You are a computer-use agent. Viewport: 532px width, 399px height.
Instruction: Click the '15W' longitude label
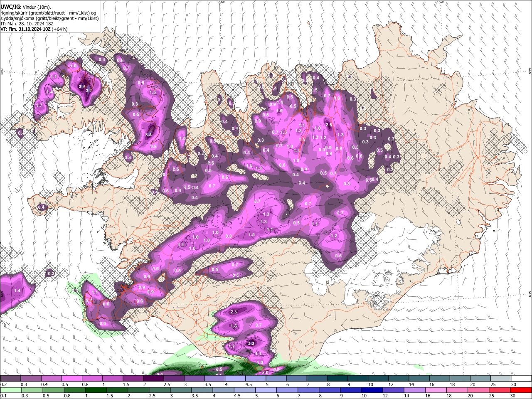tap(440, 2)
